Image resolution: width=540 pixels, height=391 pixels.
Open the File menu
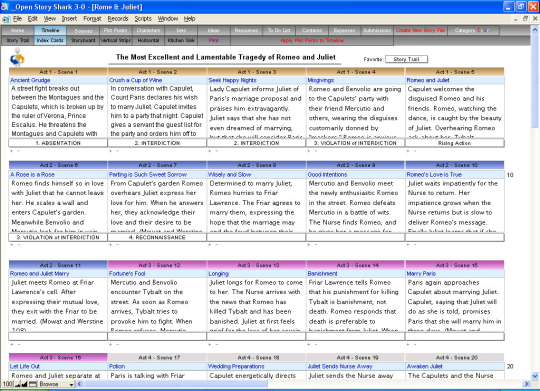coord(18,19)
